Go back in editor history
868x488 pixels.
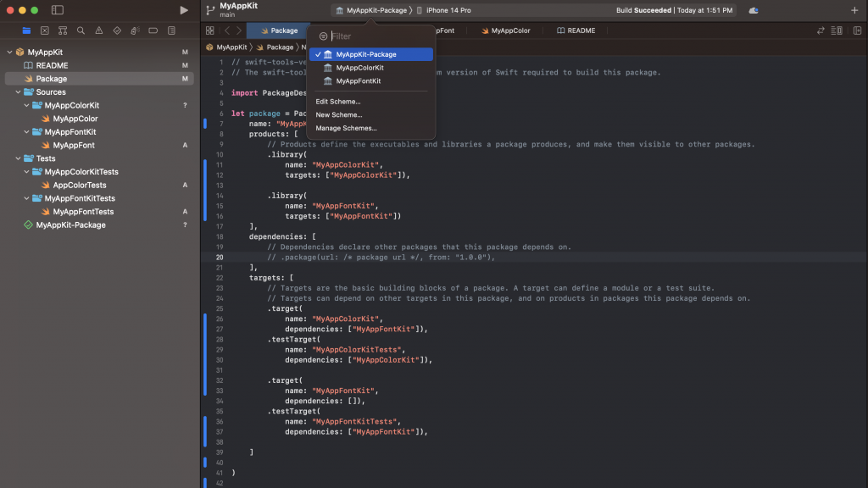coord(227,30)
